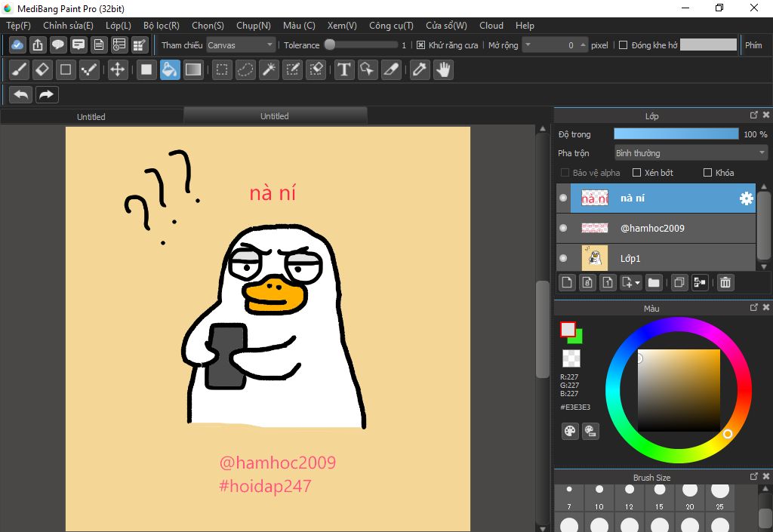The width and height of the screenshot is (773, 532).
Task: Create a new layer folder
Action: click(x=654, y=282)
